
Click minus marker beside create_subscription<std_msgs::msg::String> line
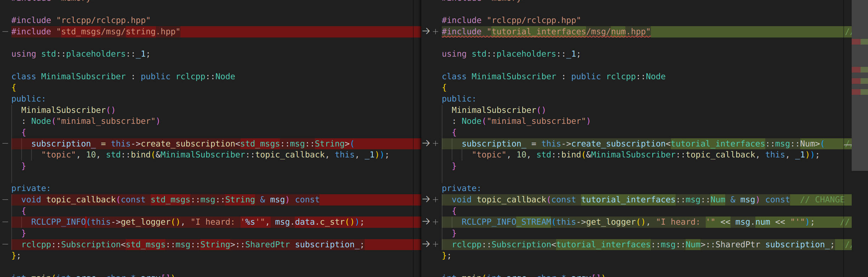tap(5, 144)
